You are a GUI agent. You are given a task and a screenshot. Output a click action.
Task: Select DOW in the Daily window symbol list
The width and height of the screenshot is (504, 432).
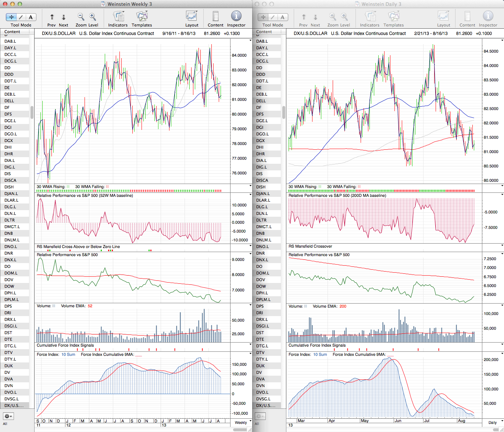[261, 286]
